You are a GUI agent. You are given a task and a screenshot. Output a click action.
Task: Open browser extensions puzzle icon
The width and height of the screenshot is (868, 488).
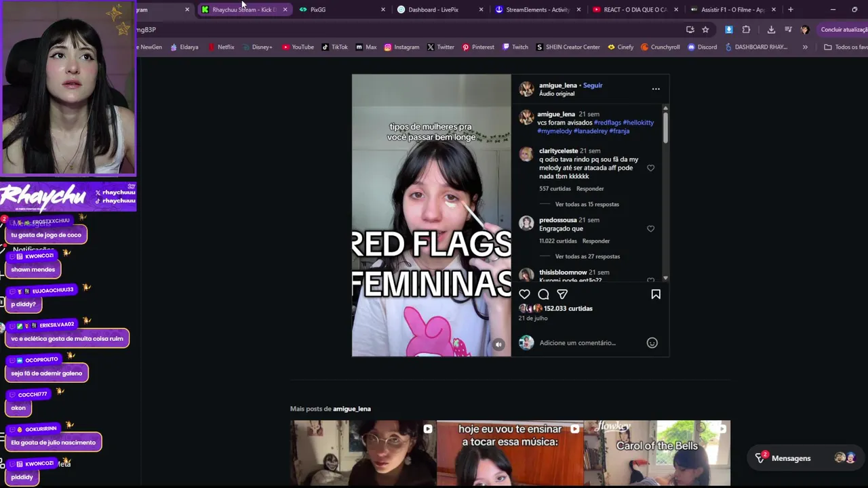click(x=747, y=30)
